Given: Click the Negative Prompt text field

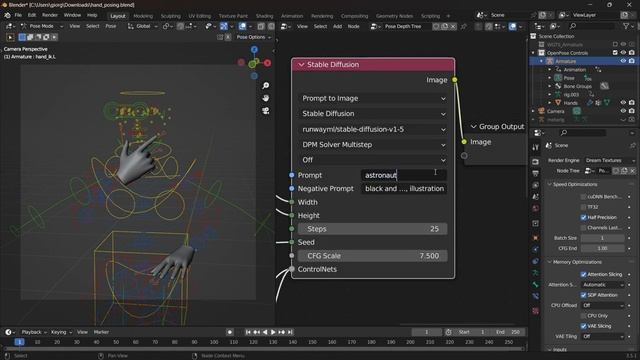Looking at the screenshot, I should pyautogui.click(x=404, y=189).
